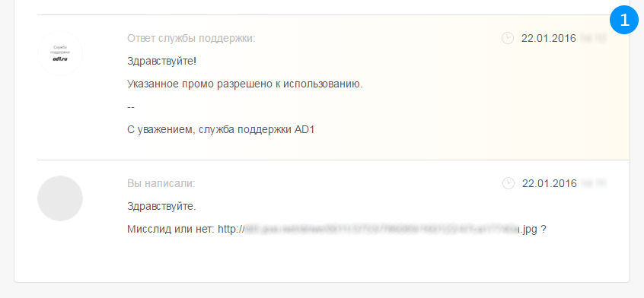This screenshot has width=644, height=298.
Task: Click the .jpg ending of the link
Action: pos(529,230)
